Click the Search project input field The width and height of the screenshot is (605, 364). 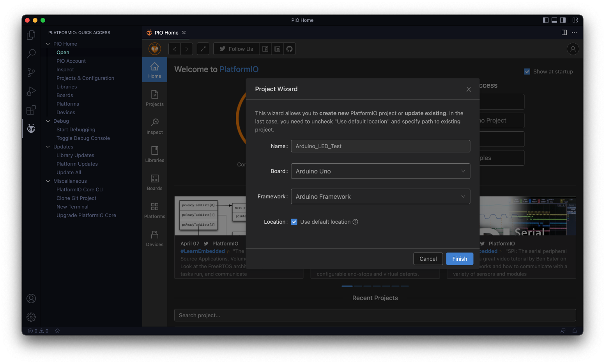[x=375, y=315]
